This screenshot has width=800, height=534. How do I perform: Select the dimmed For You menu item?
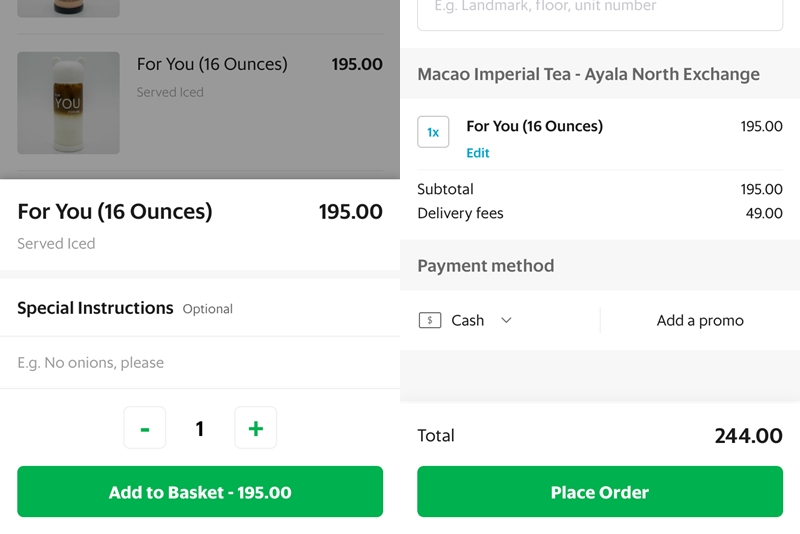[x=200, y=103]
